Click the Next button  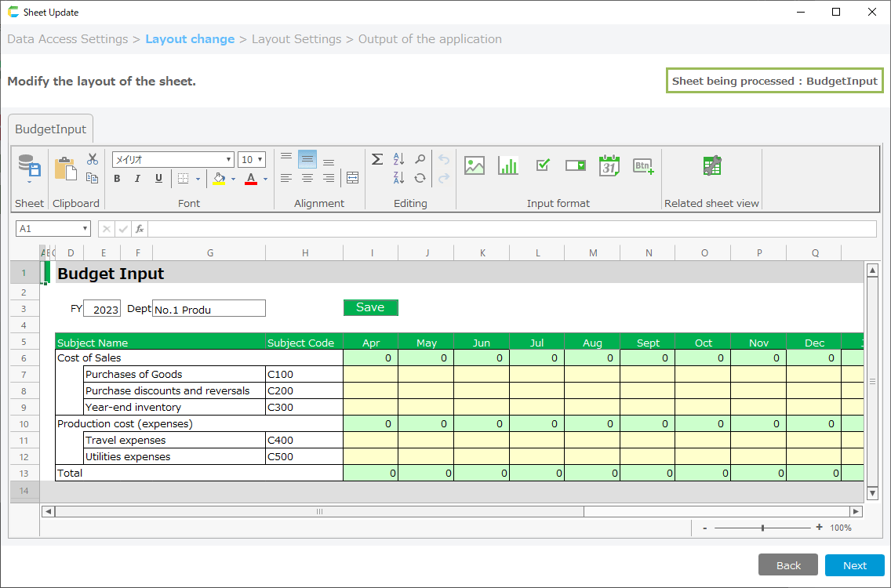pos(854,565)
